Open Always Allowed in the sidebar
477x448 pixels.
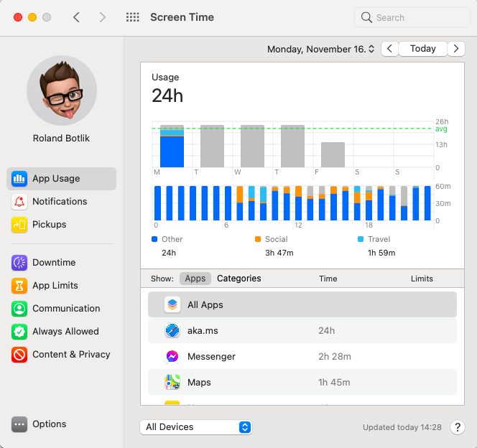click(62, 332)
